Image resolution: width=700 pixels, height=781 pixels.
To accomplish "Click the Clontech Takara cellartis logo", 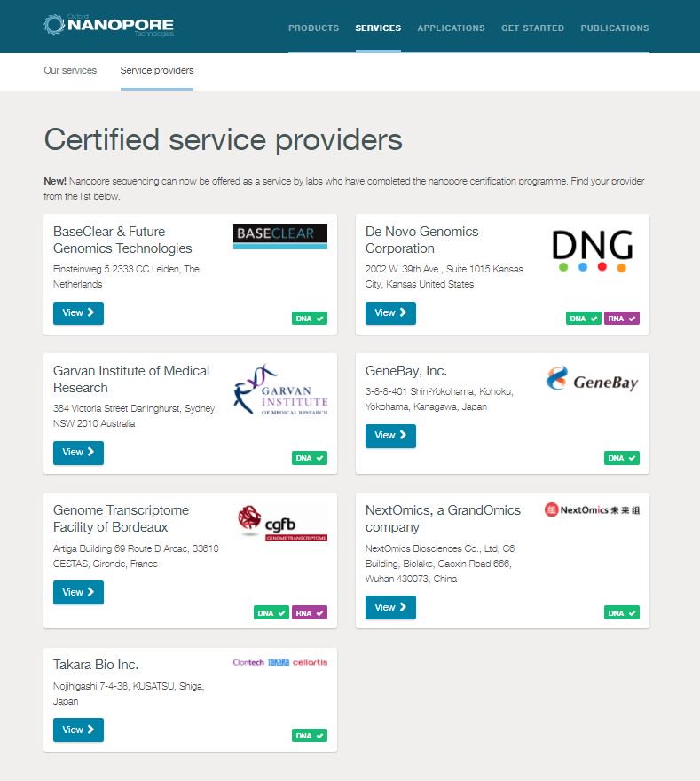I will (280, 662).
